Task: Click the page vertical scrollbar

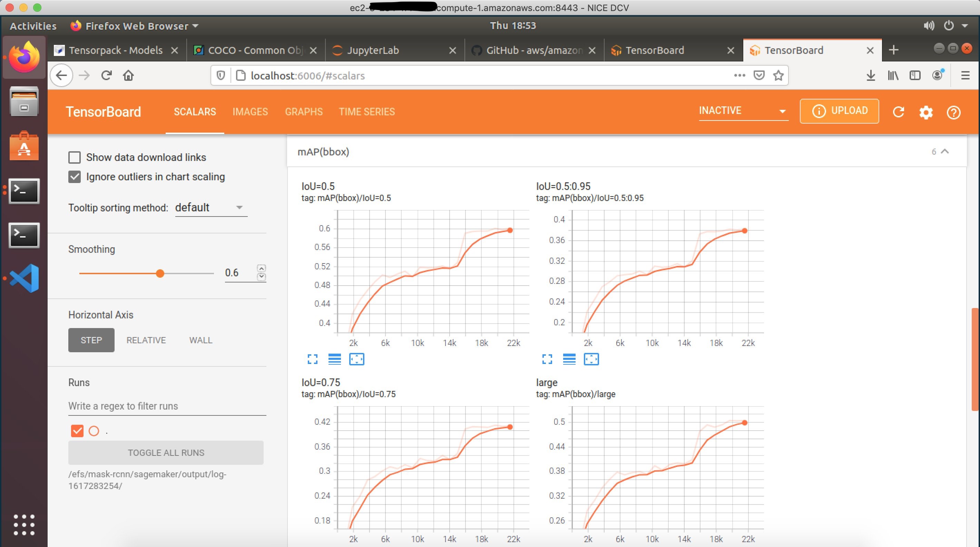Action: pyautogui.click(x=976, y=359)
